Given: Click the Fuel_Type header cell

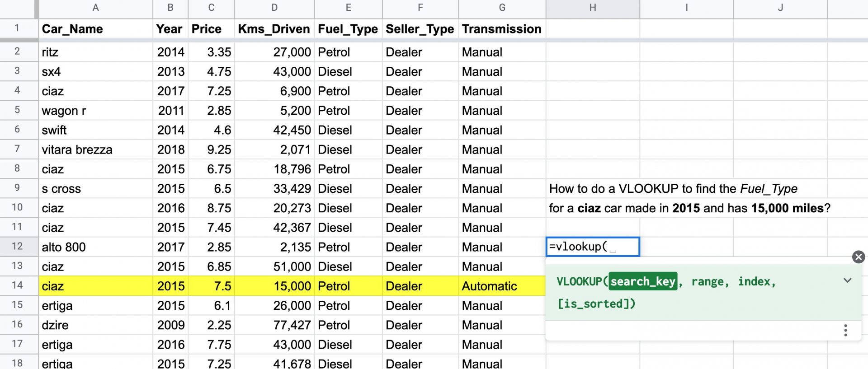Looking at the screenshot, I should [348, 29].
